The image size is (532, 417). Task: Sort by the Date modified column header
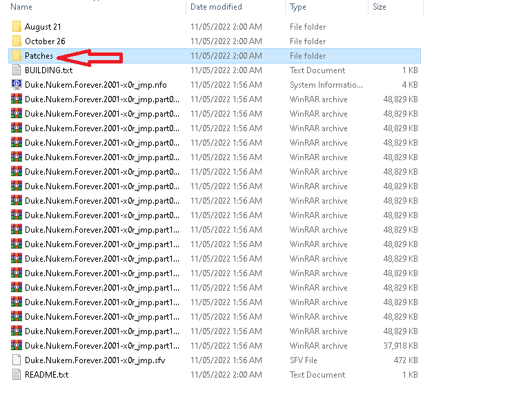216,7
